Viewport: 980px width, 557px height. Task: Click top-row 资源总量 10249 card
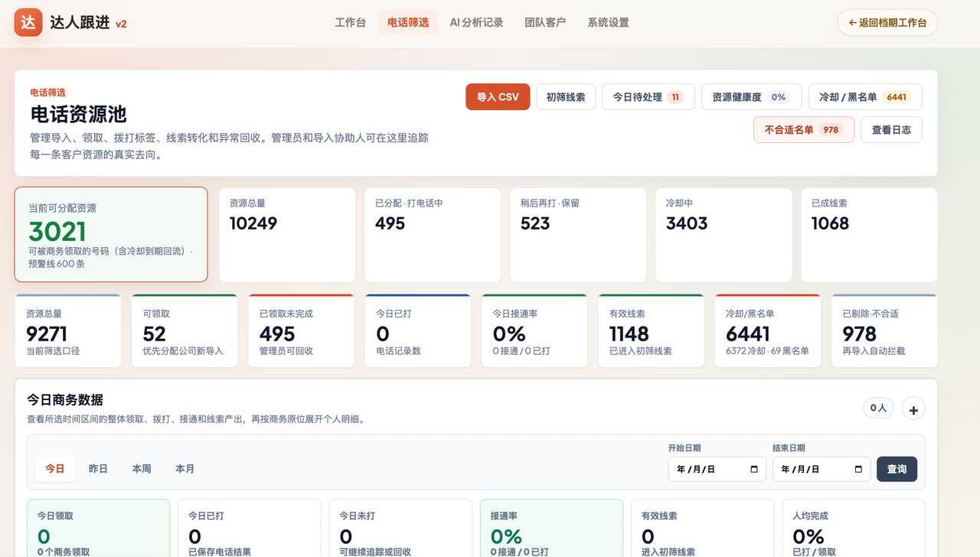click(x=287, y=235)
